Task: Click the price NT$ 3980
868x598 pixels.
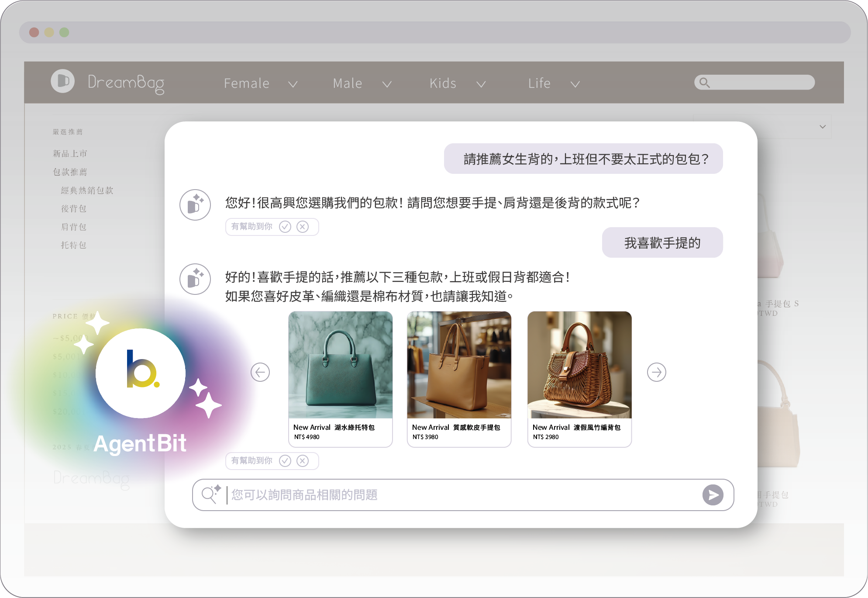Action: (425, 437)
